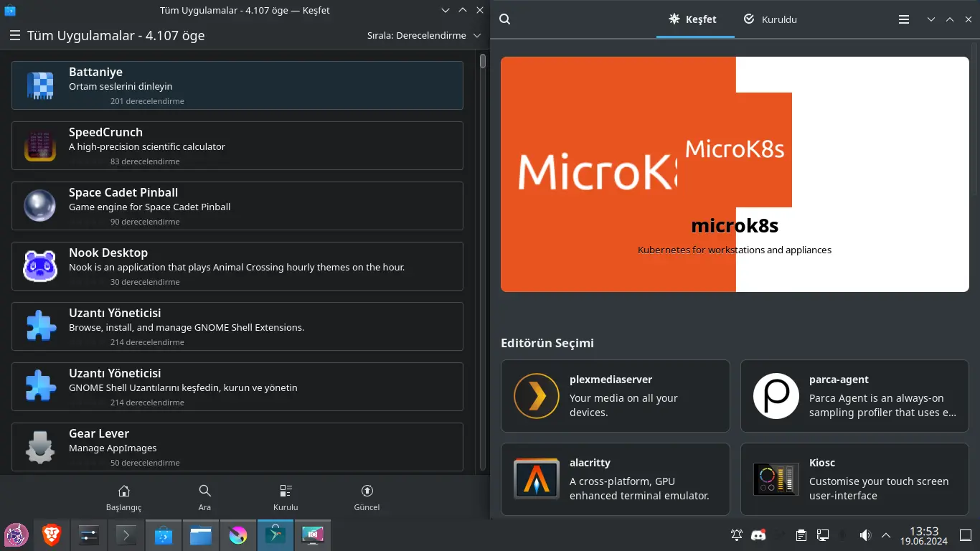Click '30 derecelendirme' rating count
Image resolution: width=980 pixels, height=551 pixels.
click(x=145, y=282)
